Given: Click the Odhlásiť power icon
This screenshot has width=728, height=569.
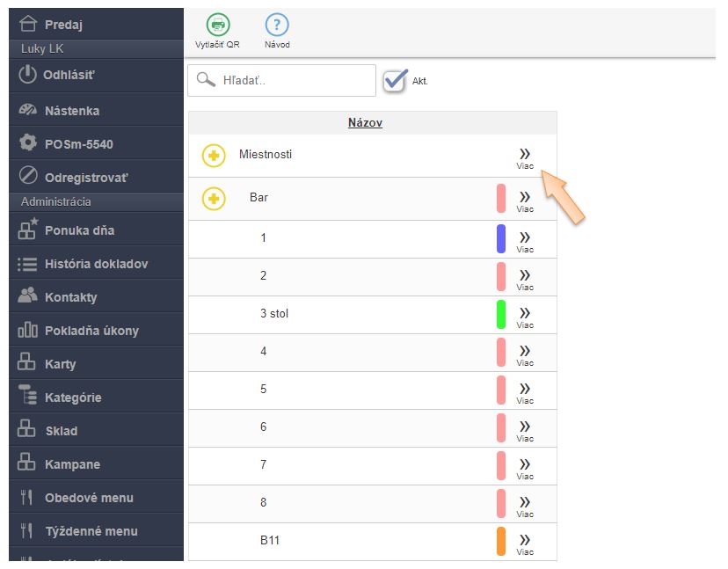Looking at the screenshot, I should click(x=28, y=75).
